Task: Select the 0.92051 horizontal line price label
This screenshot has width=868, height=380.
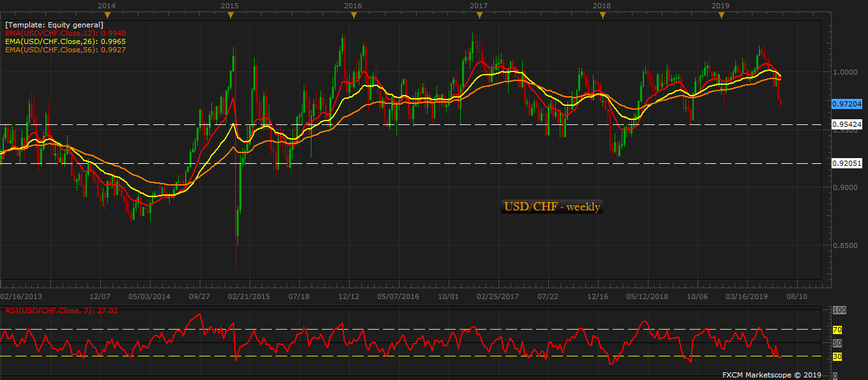Action: pos(847,163)
